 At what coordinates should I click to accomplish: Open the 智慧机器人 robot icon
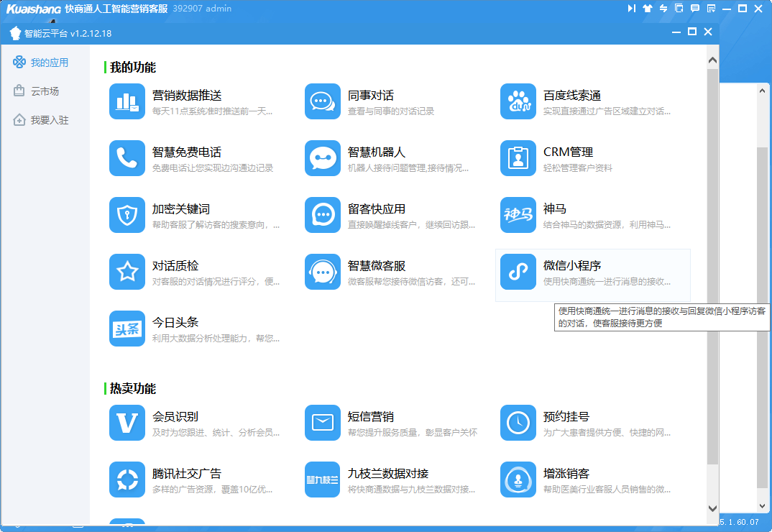point(322,158)
